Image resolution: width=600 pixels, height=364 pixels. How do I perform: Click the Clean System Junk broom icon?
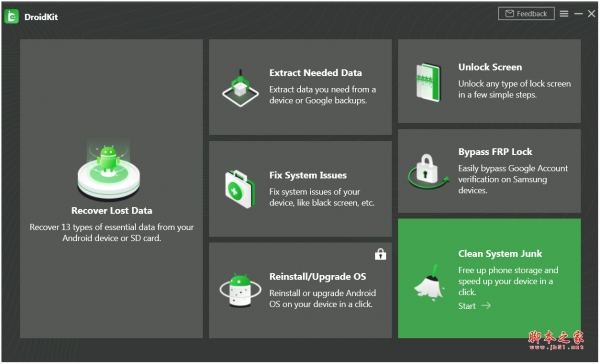point(430,282)
